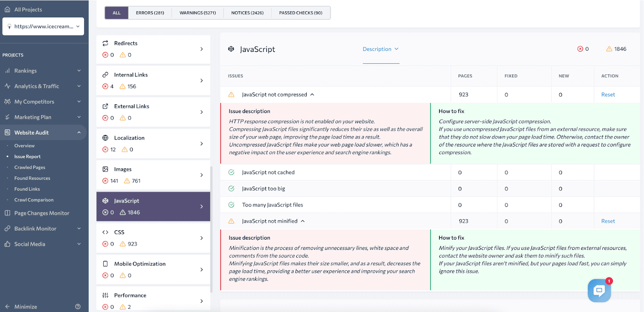Click the red error count icon in header
644x312 pixels.
click(580, 49)
